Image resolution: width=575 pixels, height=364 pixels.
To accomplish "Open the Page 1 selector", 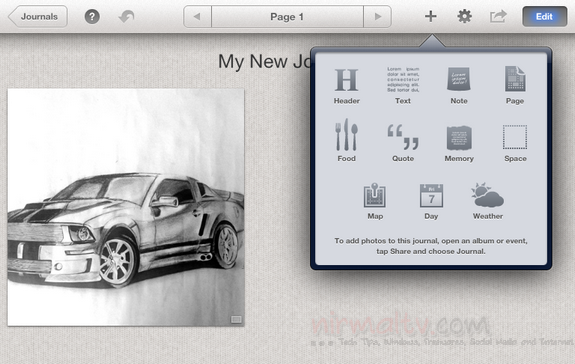I will pos(287,16).
